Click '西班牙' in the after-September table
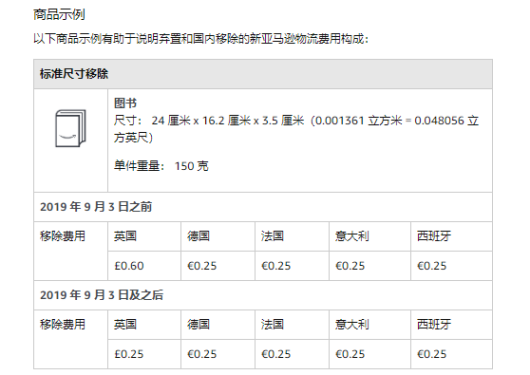This screenshot has width=530, height=375. (x=434, y=324)
